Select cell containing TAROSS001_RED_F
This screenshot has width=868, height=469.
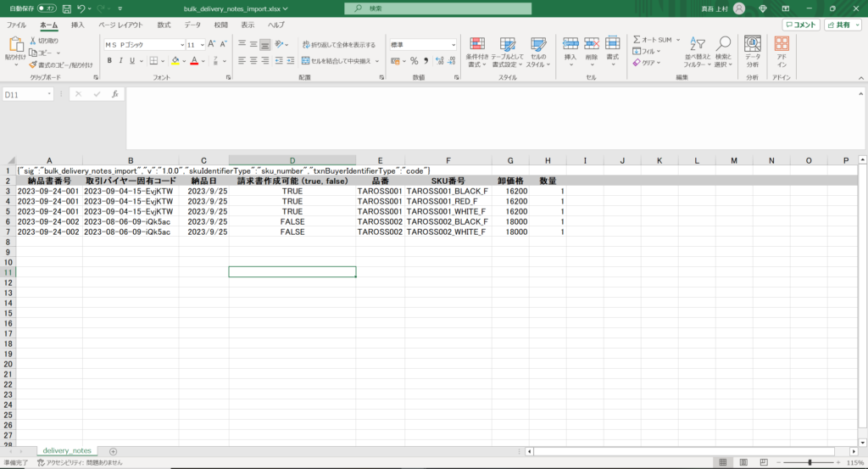click(x=448, y=202)
